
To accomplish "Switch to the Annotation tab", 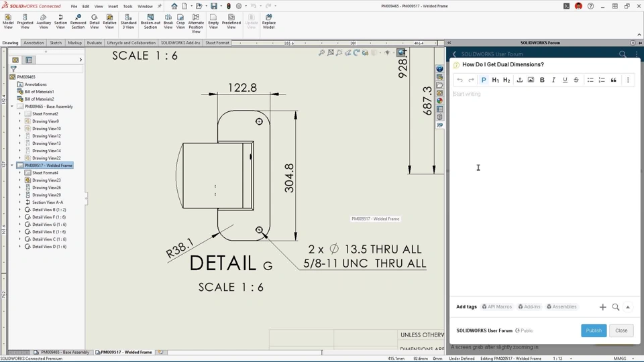I will click(34, 43).
